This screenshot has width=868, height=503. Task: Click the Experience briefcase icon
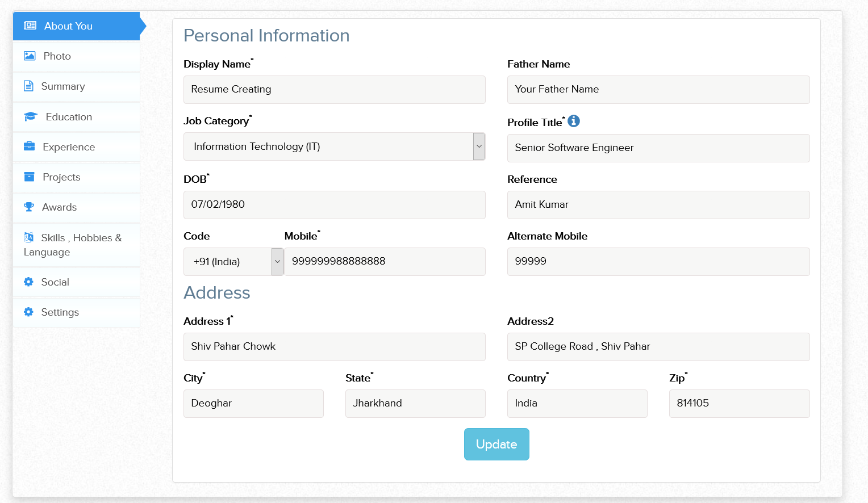point(29,146)
